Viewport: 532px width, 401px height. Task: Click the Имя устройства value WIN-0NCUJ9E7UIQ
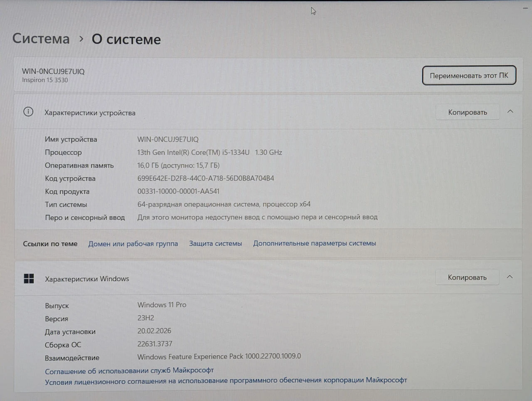[x=168, y=139]
